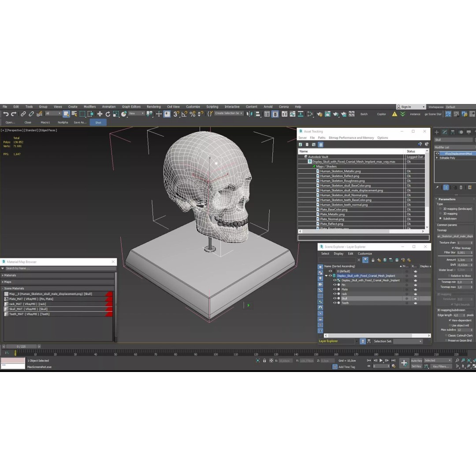The image size is (476, 476).
Task: Click the yellow warning triangle icon
Action: (394, 114)
